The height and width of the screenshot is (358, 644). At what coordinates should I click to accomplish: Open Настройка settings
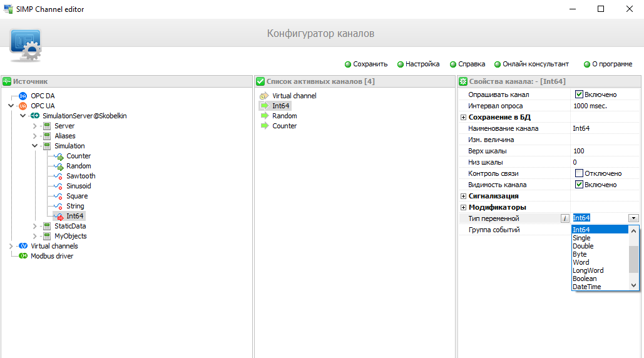[x=418, y=64]
